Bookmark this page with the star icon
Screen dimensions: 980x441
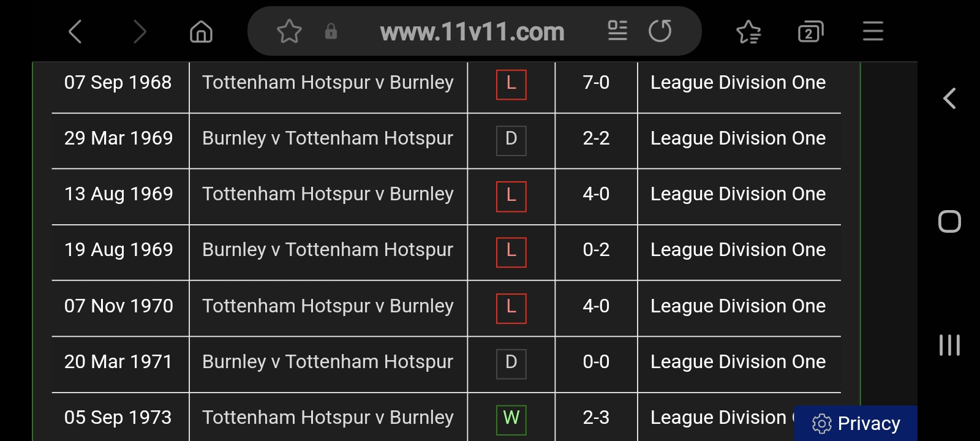click(x=289, y=31)
